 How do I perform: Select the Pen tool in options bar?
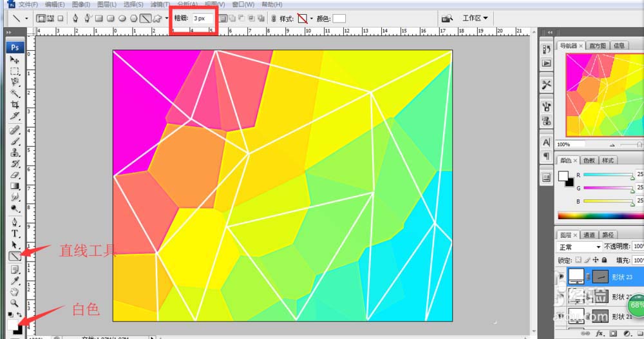76,19
